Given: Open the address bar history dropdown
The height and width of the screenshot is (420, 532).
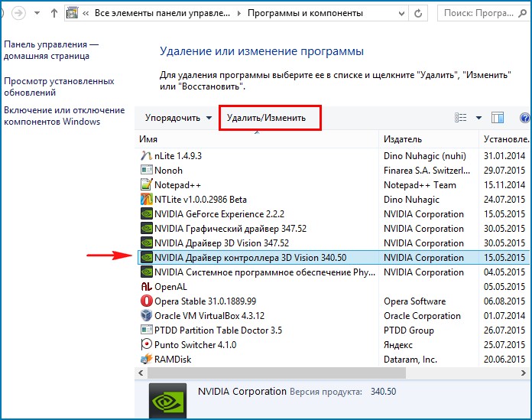Looking at the screenshot, I should point(401,14).
